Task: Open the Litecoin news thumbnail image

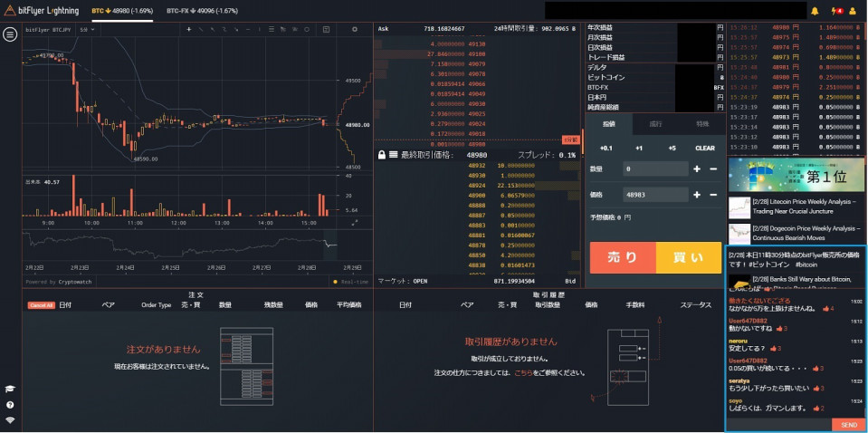Action: click(739, 207)
